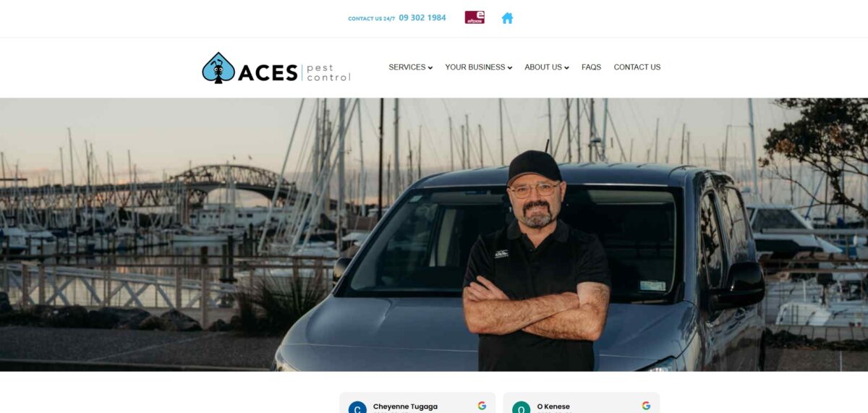Click the blue C reviewer avatar
The image size is (868, 413).
[x=357, y=408]
